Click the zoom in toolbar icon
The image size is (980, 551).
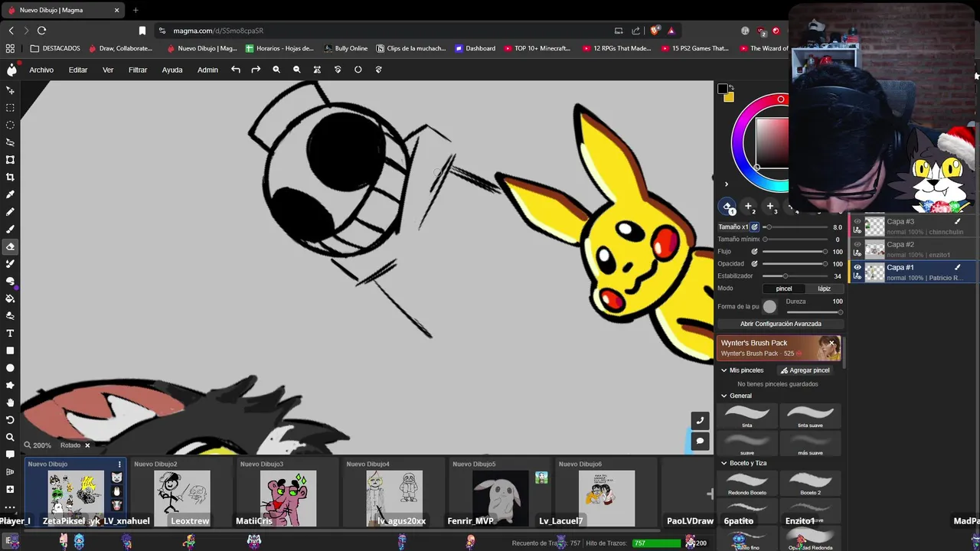276,70
